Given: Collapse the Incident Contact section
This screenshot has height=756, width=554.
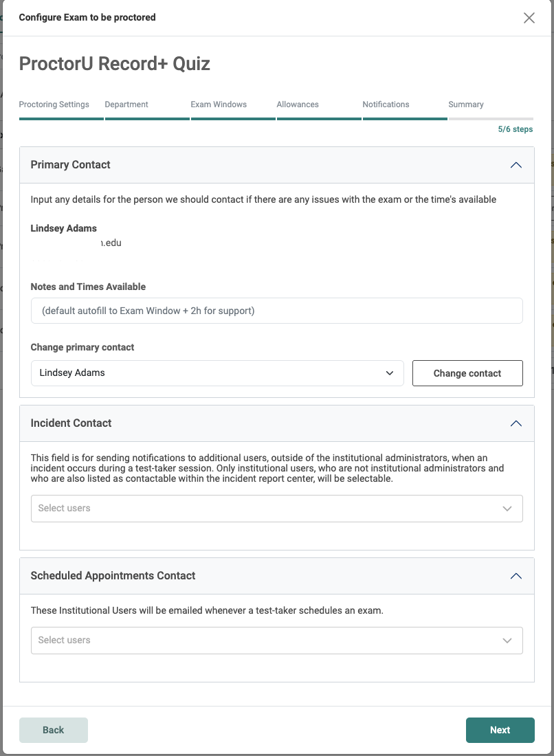Looking at the screenshot, I should click(516, 423).
